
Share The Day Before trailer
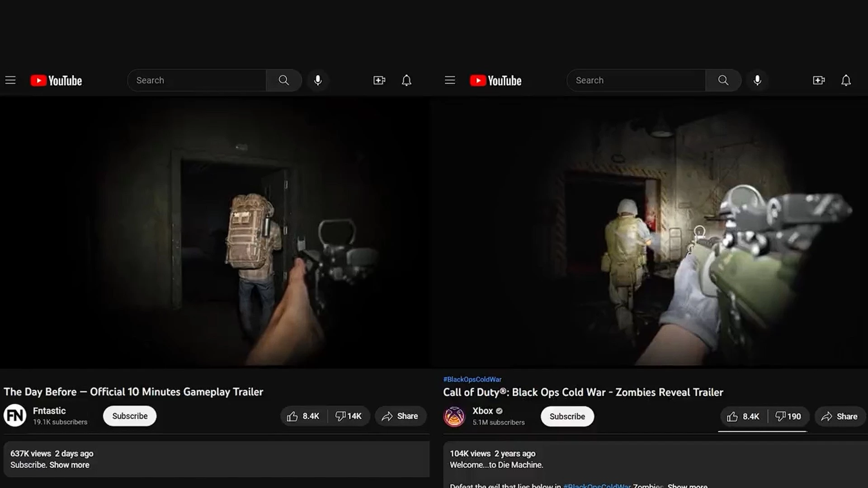[x=400, y=416]
